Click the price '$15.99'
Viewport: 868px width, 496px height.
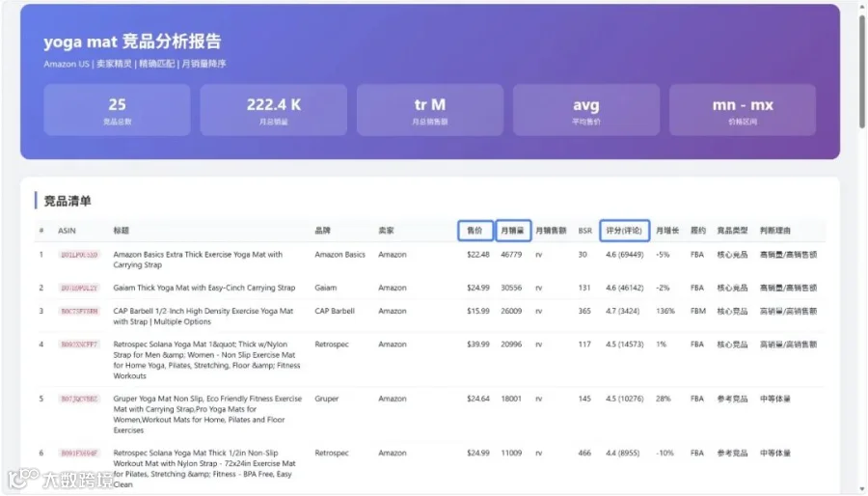478,311
